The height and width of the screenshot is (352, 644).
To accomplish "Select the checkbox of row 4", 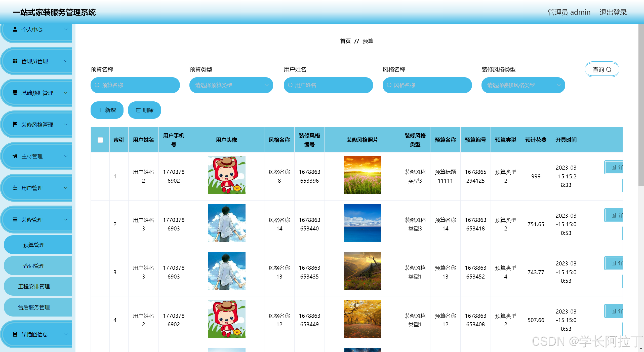I will [x=100, y=320].
